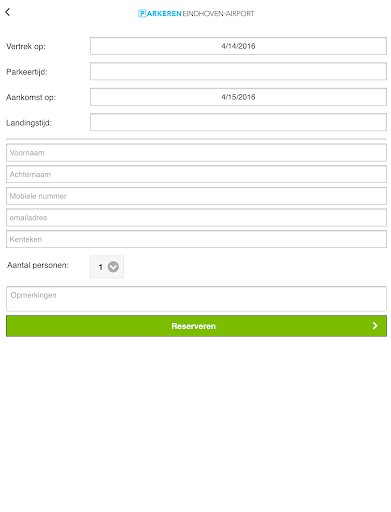Click the emailadres field
The image size is (391, 512).
pos(196,218)
